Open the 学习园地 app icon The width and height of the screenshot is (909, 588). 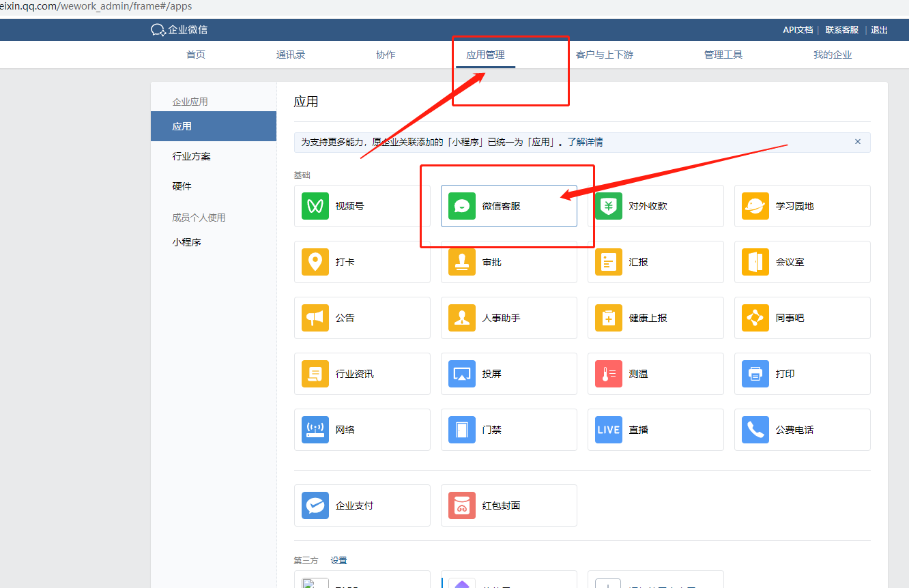755,206
